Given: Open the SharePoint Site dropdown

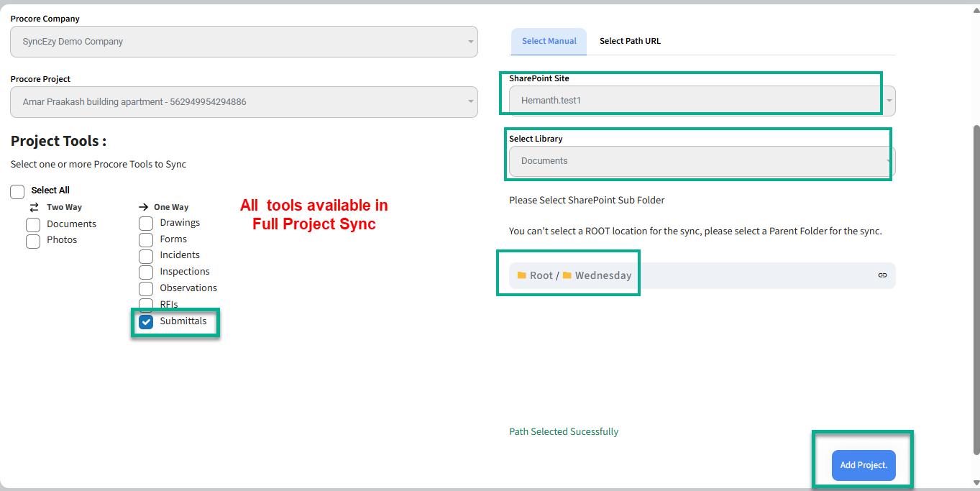Looking at the screenshot, I should point(702,101).
